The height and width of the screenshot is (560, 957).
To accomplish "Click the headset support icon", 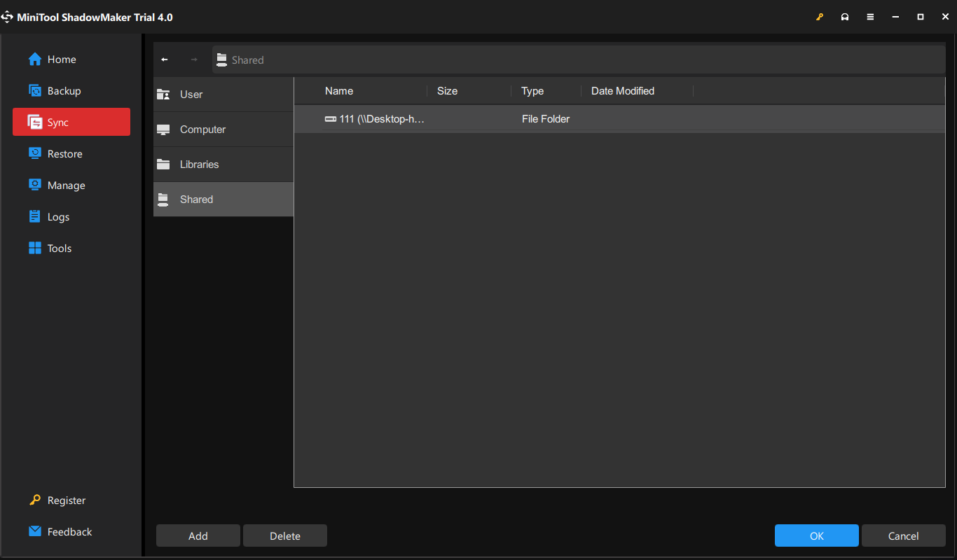I will coord(845,17).
